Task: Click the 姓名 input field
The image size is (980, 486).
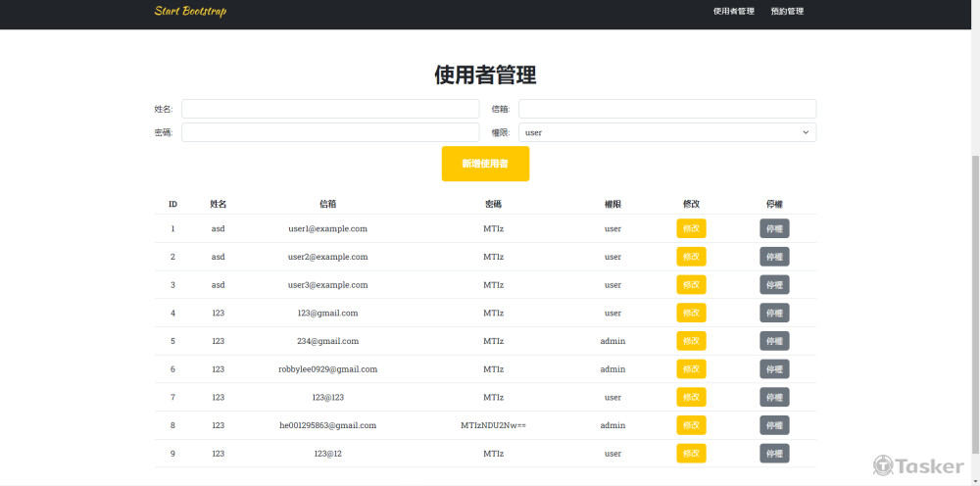Action: [x=330, y=109]
